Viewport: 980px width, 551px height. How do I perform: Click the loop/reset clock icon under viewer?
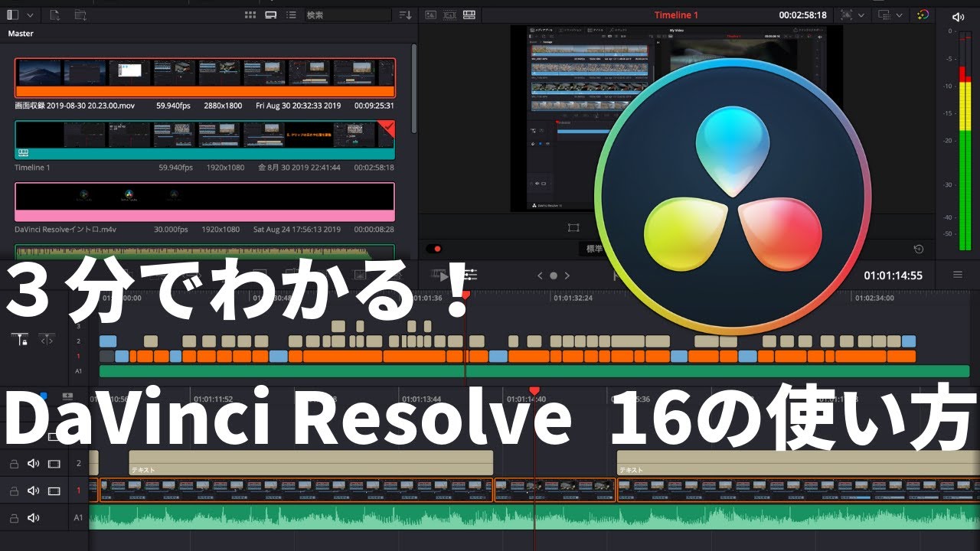919,249
